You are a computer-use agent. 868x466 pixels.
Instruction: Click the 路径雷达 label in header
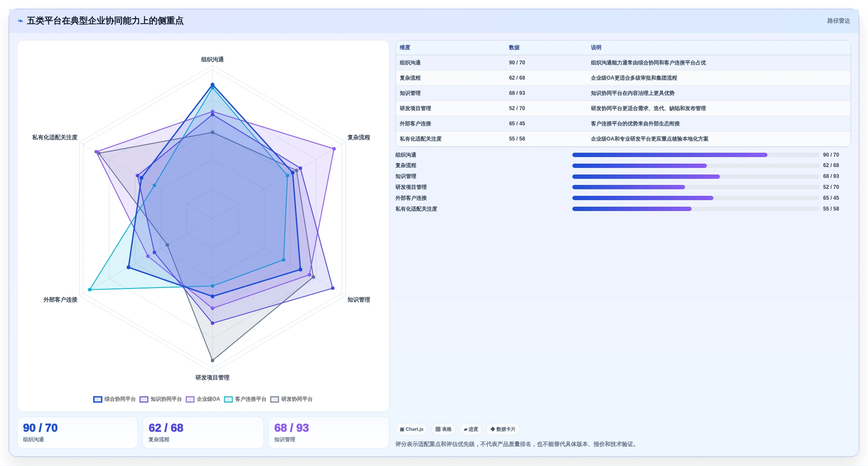[x=838, y=21]
